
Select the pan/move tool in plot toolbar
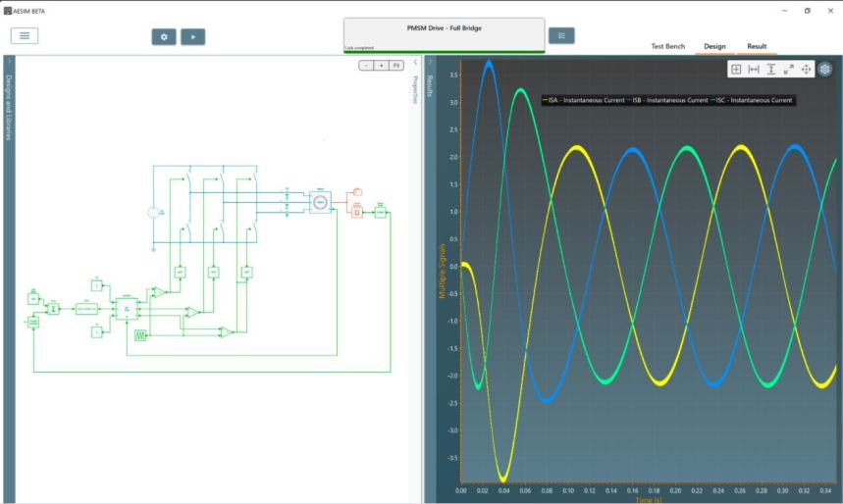click(807, 69)
